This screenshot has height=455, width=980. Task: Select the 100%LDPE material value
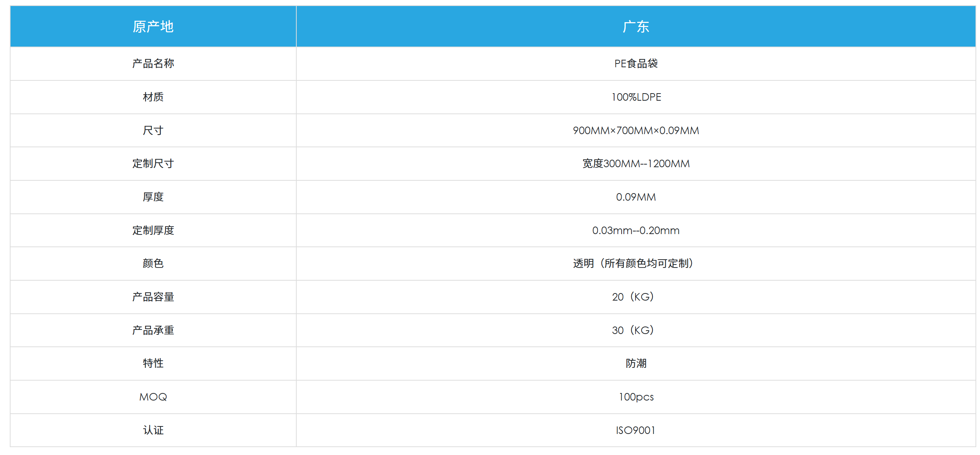[x=636, y=97]
